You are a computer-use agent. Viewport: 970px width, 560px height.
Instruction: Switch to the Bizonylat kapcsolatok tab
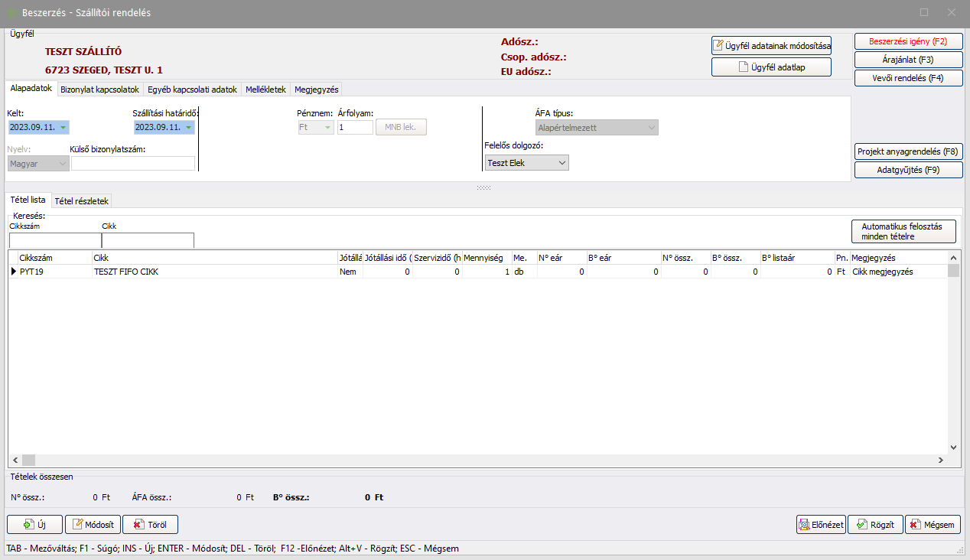pyautogui.click(x=99, y=90)
